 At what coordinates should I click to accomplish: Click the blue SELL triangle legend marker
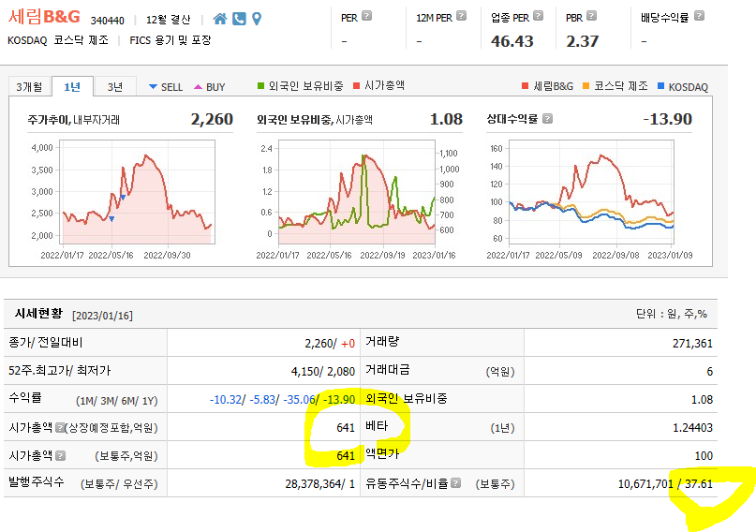pyautogui.click(x=153, y=87)
